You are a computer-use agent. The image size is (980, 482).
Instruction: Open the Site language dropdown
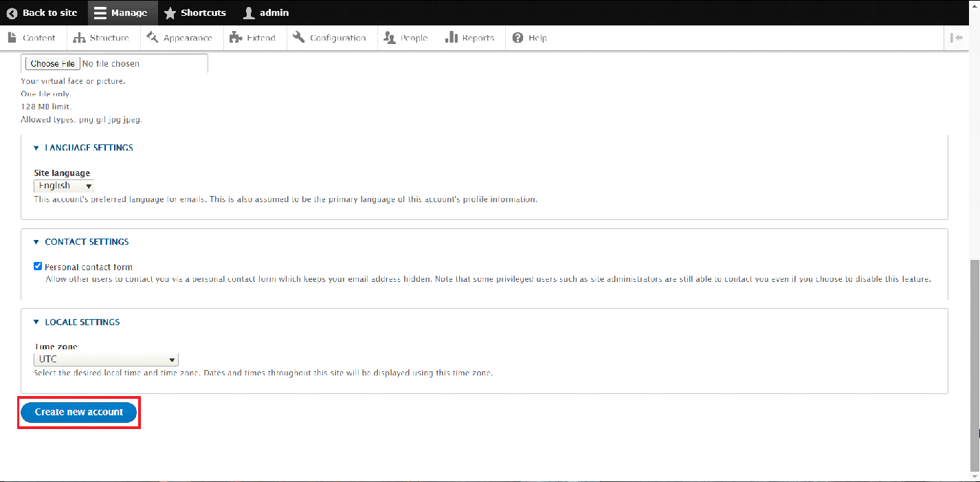click(x=64, y=186)
